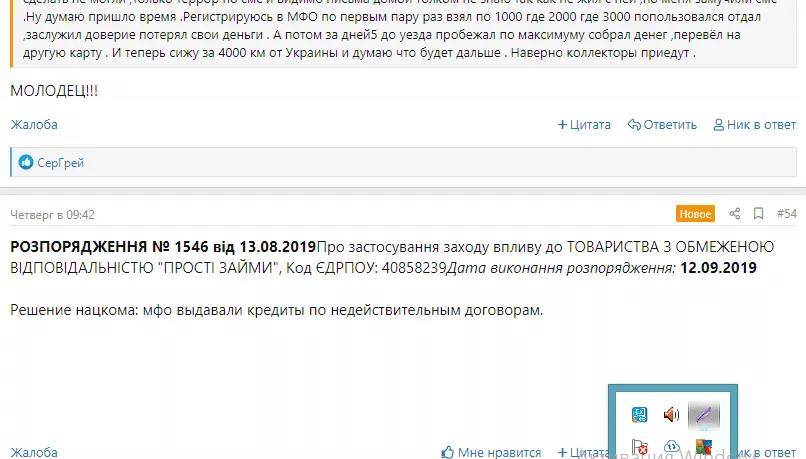
Task: Report post #54 via bottom Жалоба link
Action: [x=34, y=452]
